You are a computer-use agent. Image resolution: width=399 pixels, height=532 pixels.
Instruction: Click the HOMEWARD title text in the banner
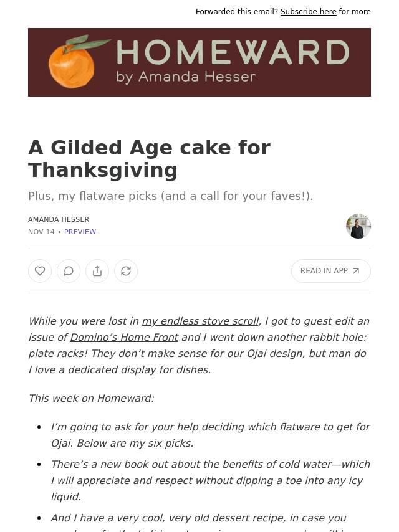point(232,53)
